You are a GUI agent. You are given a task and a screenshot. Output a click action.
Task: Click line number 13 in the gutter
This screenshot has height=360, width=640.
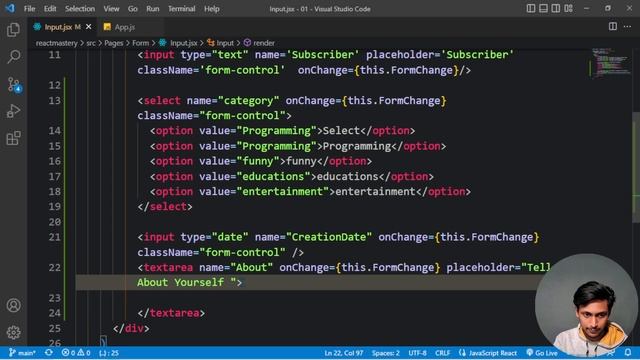click(54, 100)
